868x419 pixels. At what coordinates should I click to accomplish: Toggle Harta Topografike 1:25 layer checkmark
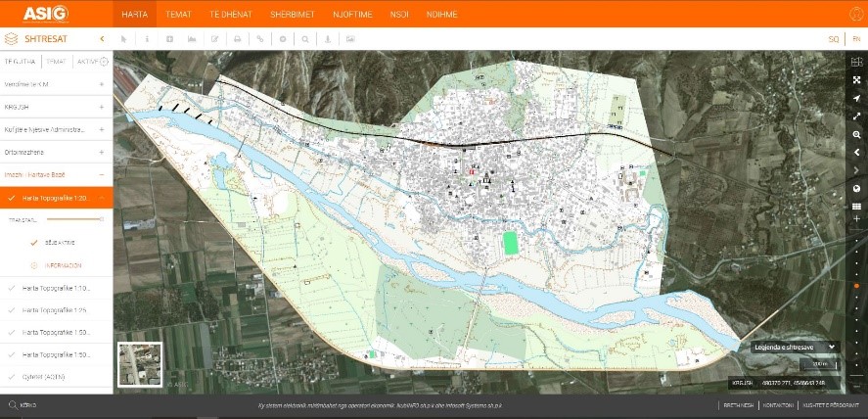(12, 310)
